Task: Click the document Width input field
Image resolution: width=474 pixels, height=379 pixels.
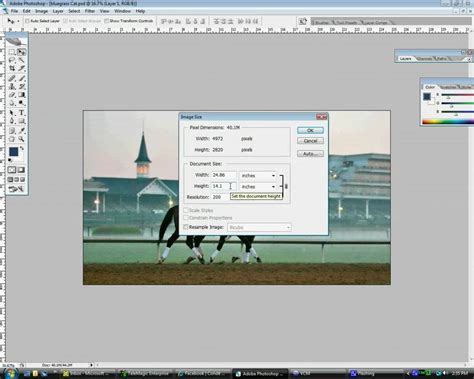Action: pos(224,175)
